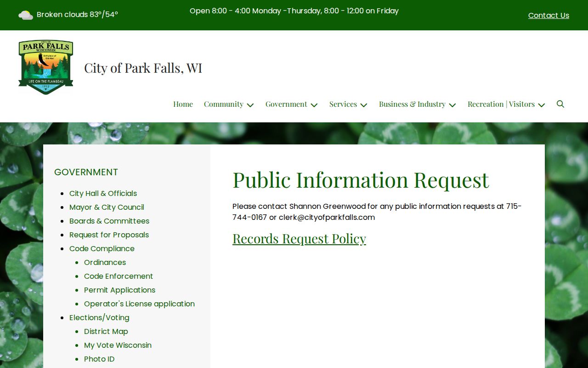Viewport: 588px width, 368px height.
Task: Open the Government menu item
Action: (286, 104)
